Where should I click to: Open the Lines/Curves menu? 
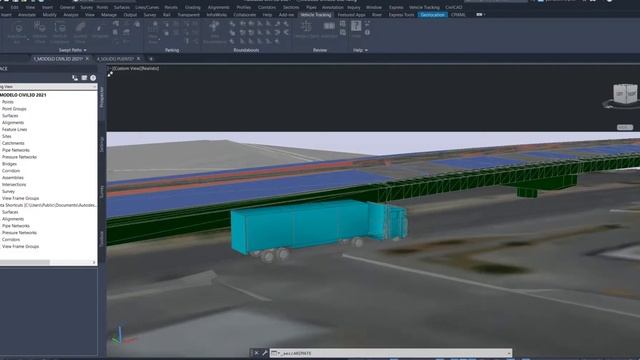pyautogui.click(x=147, y=7)
